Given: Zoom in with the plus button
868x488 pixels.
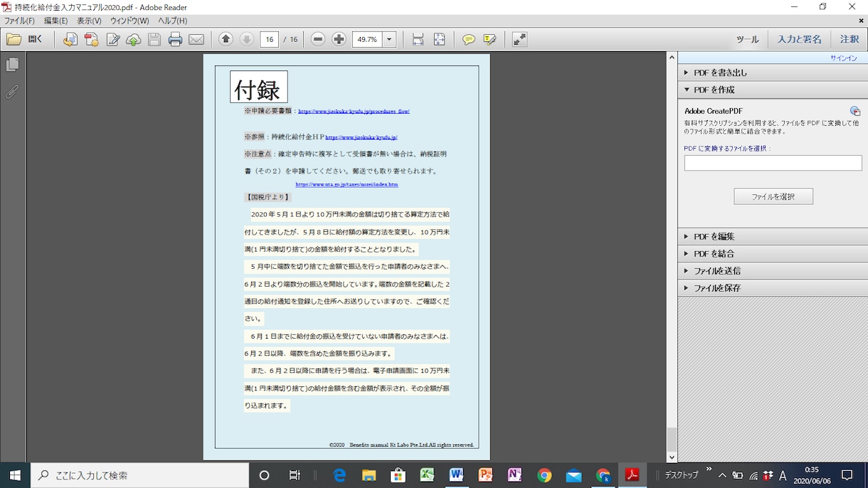Looking at the screenshot, I should (339, 39).
